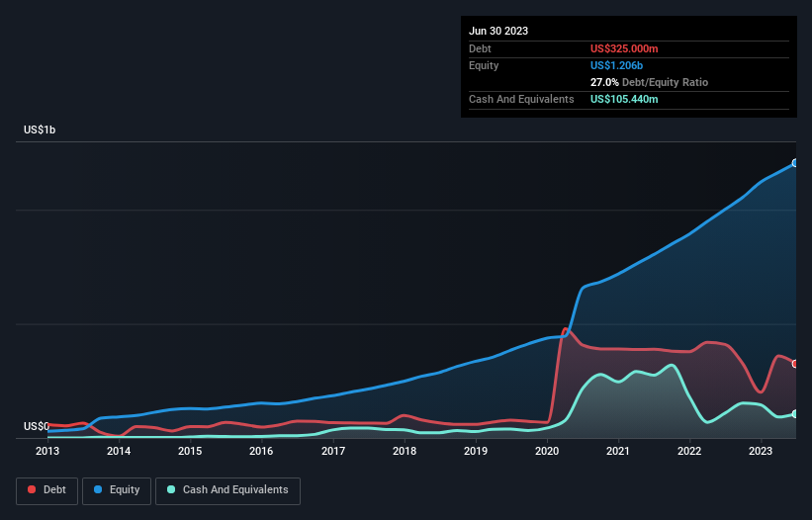Click the US$0 y-axis label
This screenshot has height=520, width=812.
coord(37,426)
